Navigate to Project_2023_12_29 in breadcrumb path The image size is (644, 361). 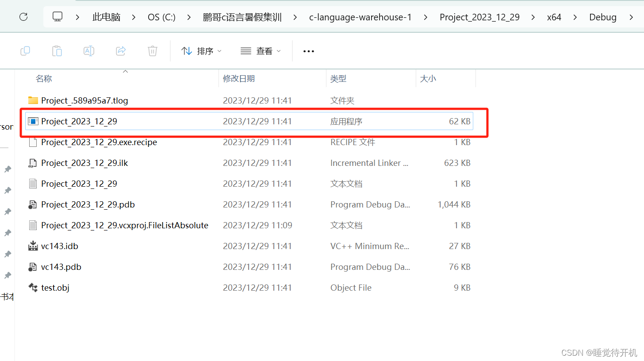click(x=479, y=17)
